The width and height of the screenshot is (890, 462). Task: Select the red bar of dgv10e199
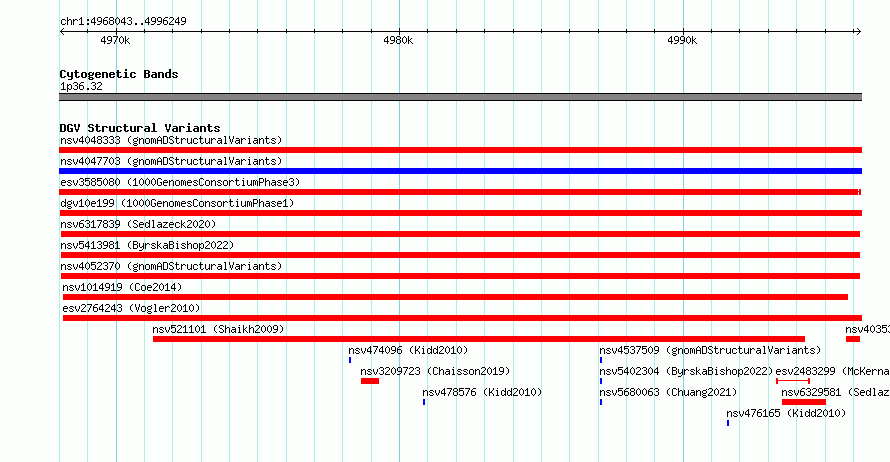(460, 213)
